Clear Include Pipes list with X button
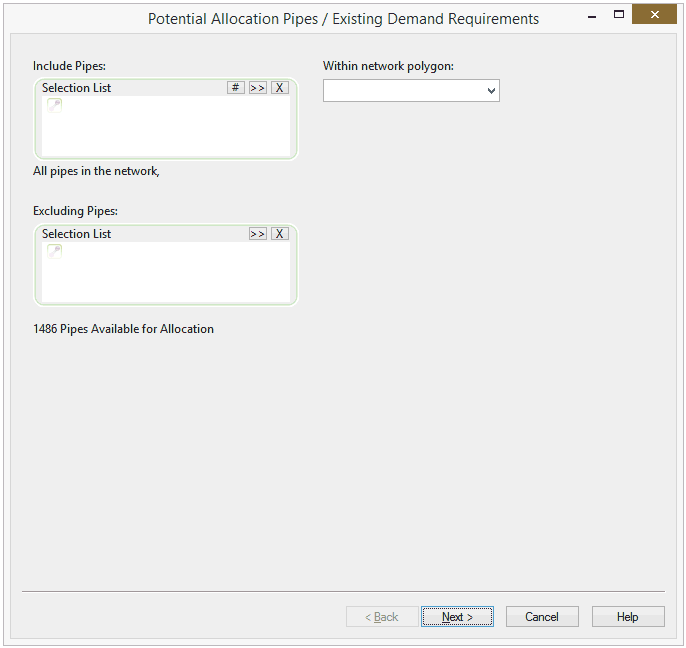The image size is (686, 648). coord(280,88)
